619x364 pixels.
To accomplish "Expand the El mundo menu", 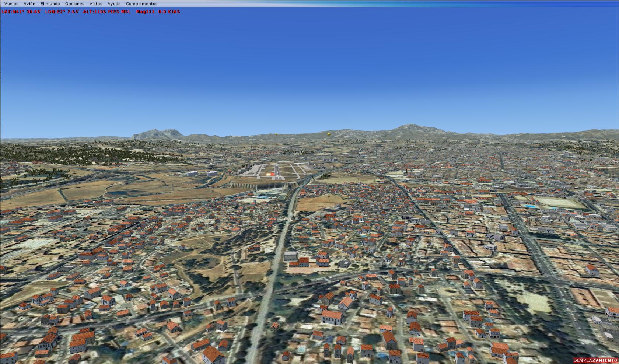I will (x=50, y=4).
